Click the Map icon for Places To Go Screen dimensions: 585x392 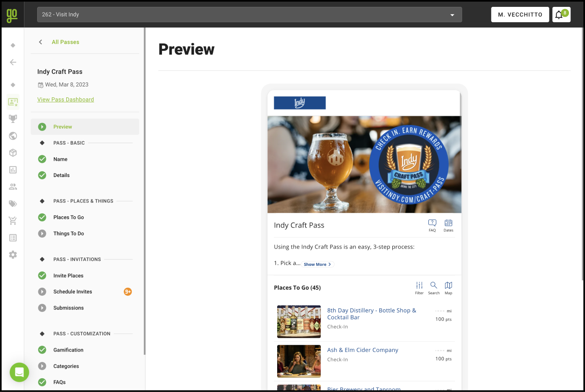coord(448,288)
